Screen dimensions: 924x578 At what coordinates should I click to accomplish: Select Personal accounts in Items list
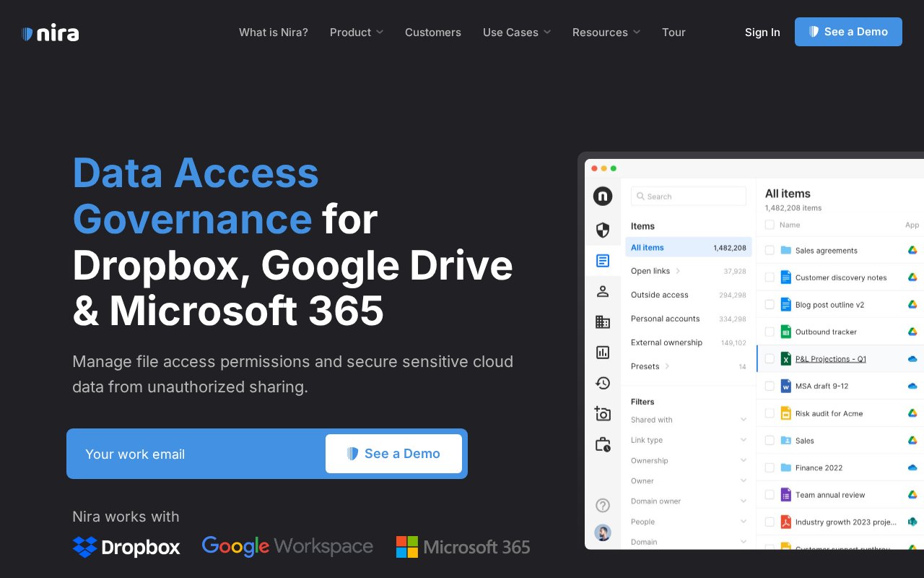[689, 319]
